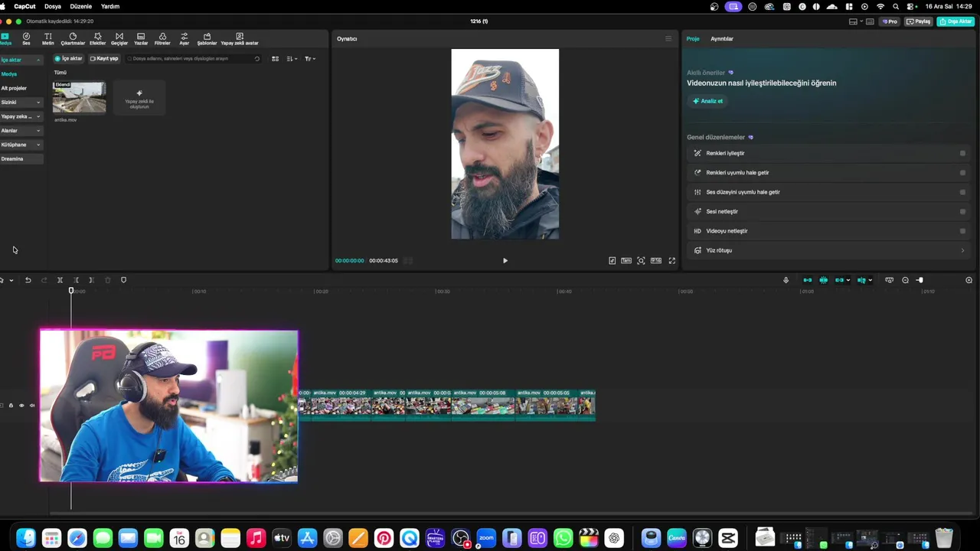Click the split clip tool
Image resolution: width=980 pixels, height=551 pixels.
(x=60, y=280)
